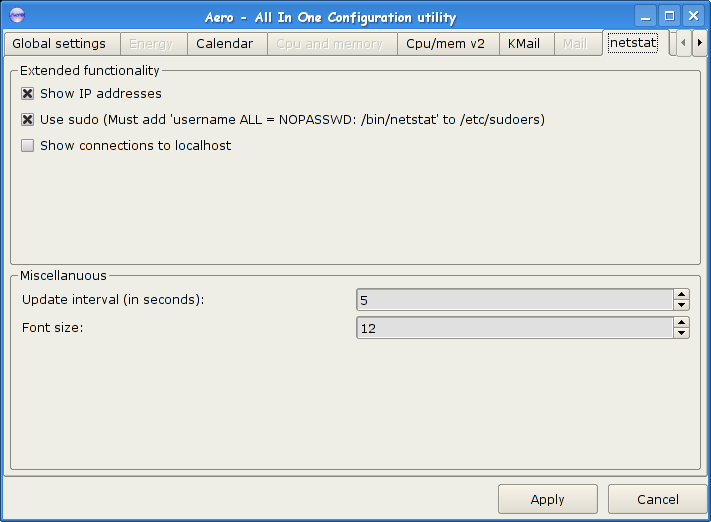The width and height of the screenshot is (711, 522).
Task: Open the Cpu and memory tab
Action: pyautogui.click(x=332, y=44)
